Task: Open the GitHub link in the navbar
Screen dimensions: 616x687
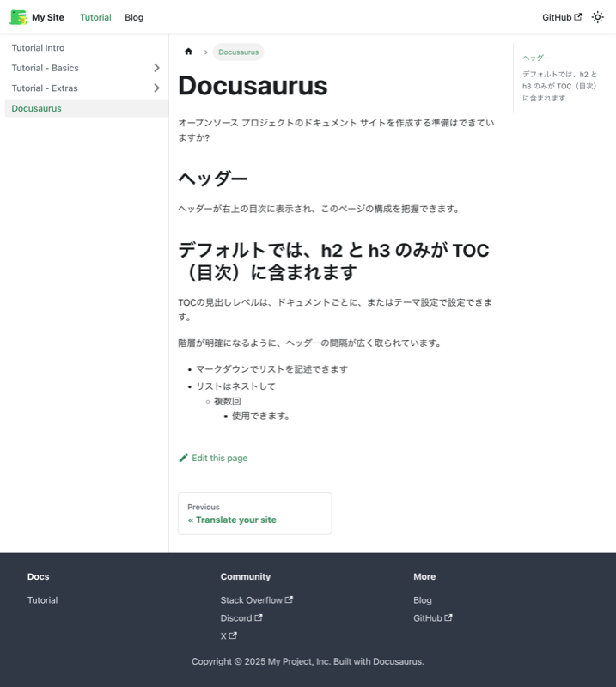Action: (x=562, y=17)
